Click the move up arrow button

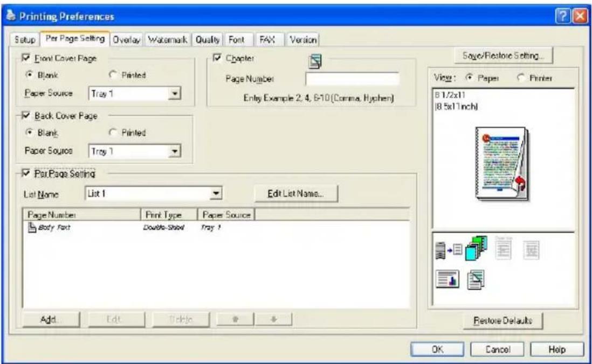pos(235,319)
